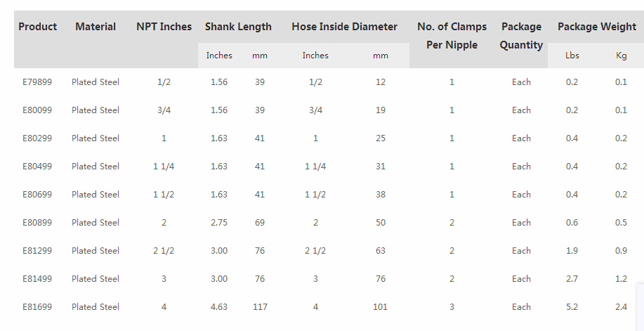
Task: Click the No. of Clamps Per Nipple header
Action: tap(452, 36)
